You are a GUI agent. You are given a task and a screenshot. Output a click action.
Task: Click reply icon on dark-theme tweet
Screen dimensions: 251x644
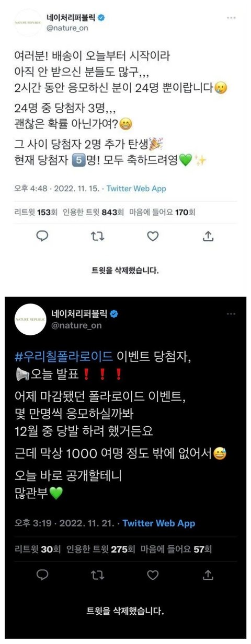pos(43,575)
